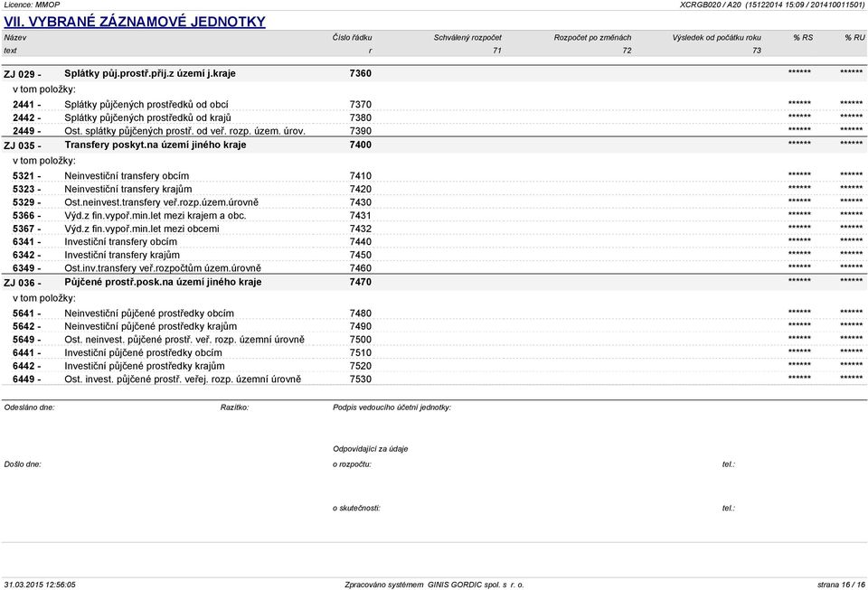Screen dimensions: 868x590
Task: Select row ZJ 035 Transfery poskyt.na území jiného kraje
Action: pyautogui.click(x=434, y=145)
